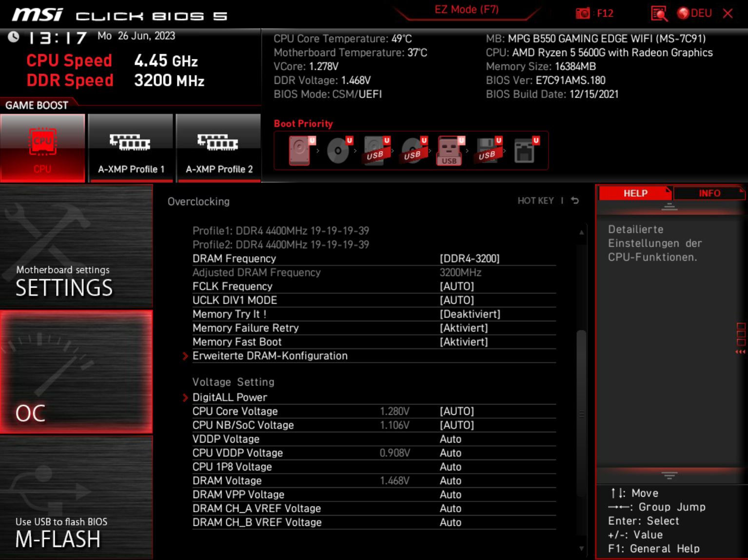Change Memory Try It ! [Deaktiviert] option
This screenshot has height=560, width=748.
coord(374,314)
